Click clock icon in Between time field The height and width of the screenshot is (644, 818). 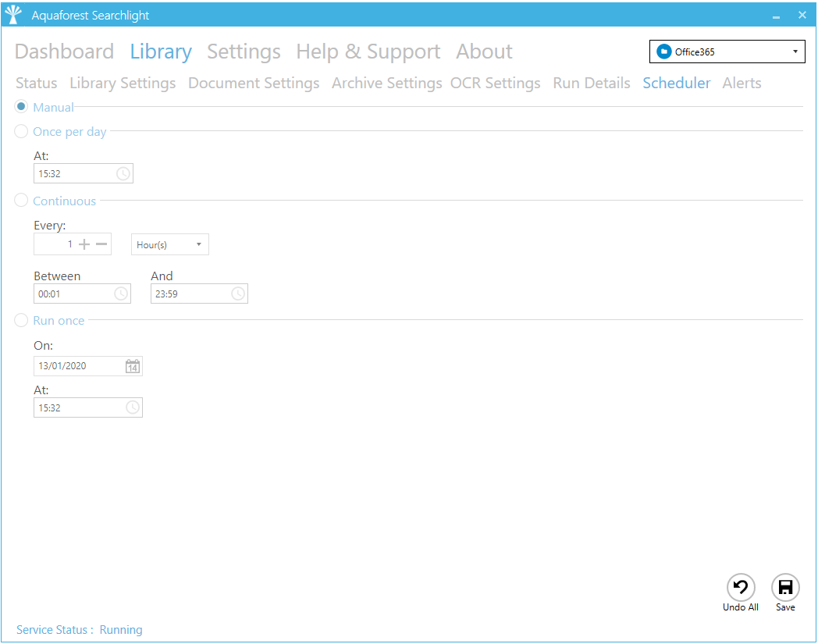(121, 294)
